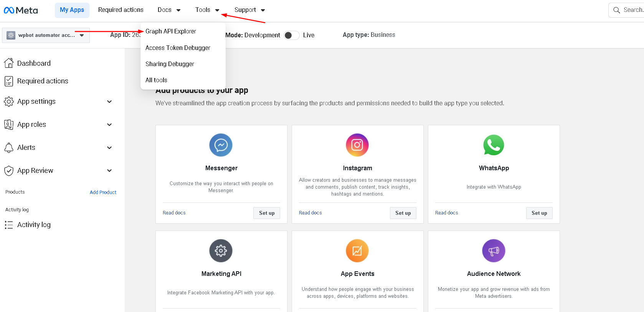Click the App Events icon
The image size is (644, 312).
pos(357,251)
